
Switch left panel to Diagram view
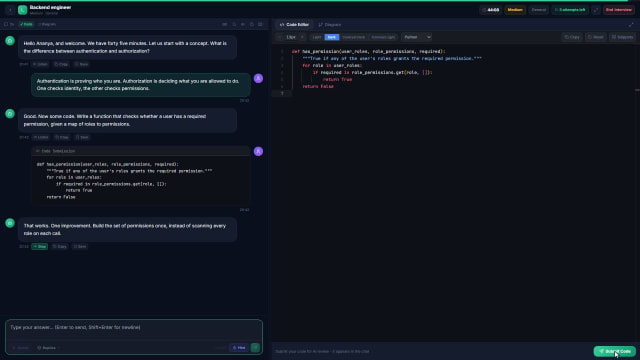point(47,24)
